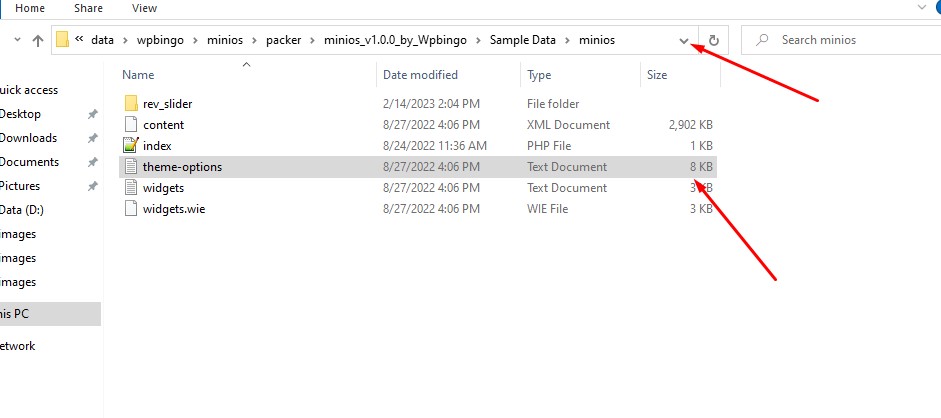Select the content XML file icon
The image size is (941, 418).
pyautogui.click(x=130, y=125)
